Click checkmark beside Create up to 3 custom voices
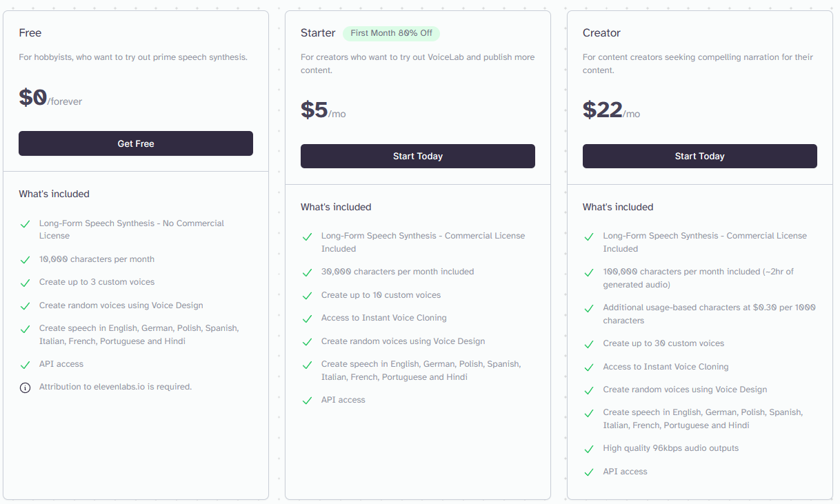 [26, 283]
